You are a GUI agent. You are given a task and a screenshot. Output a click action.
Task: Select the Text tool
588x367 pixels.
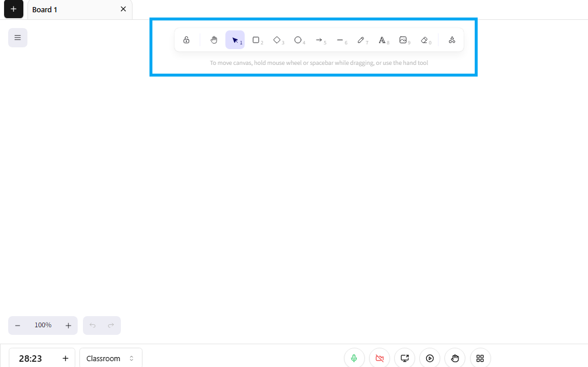pos(382,40)
